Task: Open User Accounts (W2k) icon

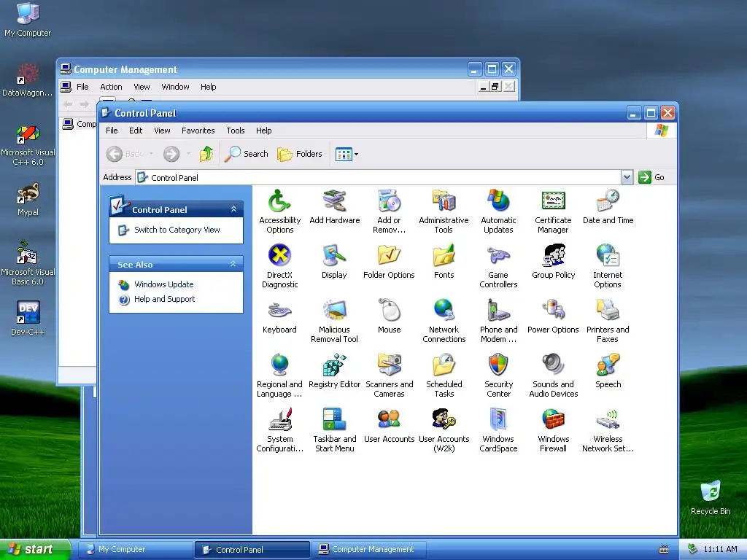Action: pos(444,430)
